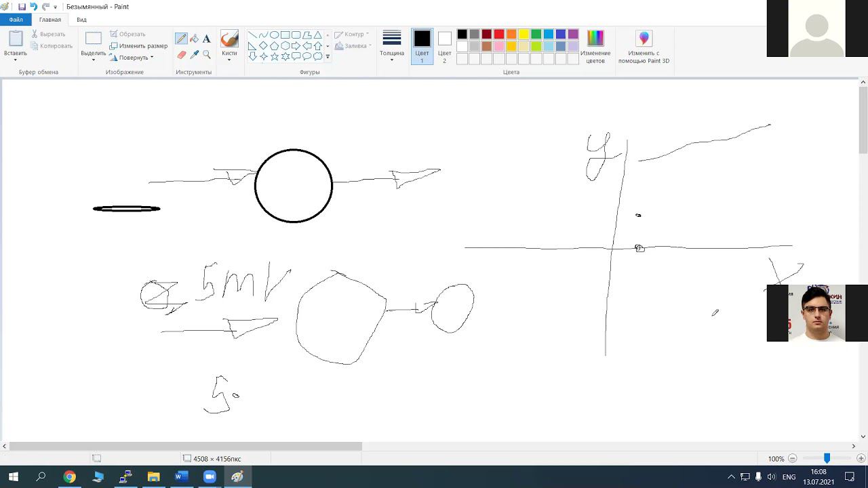Choose the Rectangle shape
Image resolution: width=868 pixels, height=488 pixels.
(x=285, y=35)
